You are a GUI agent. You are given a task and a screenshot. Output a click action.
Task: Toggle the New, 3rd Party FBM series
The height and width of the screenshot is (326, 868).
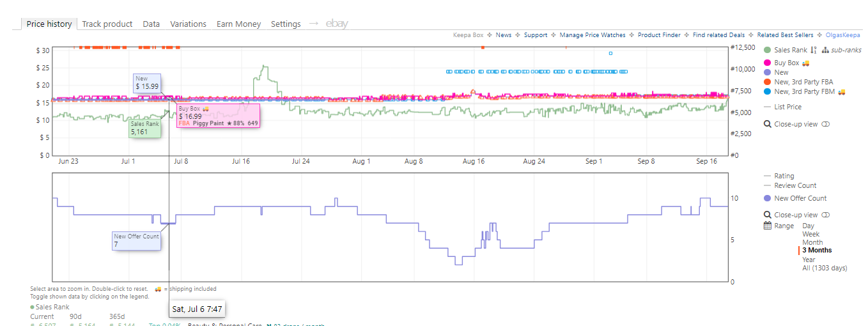pos(800,91)
